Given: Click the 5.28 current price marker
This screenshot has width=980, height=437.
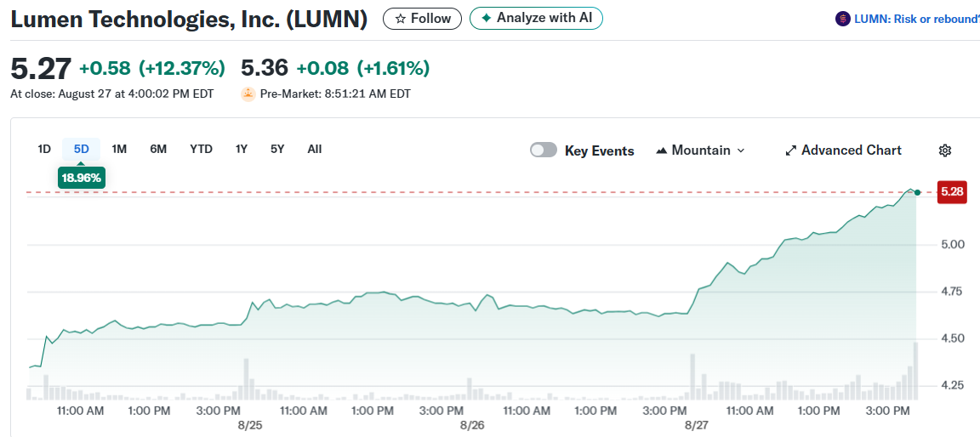Looking at the screenshot, I should (953, 192).
